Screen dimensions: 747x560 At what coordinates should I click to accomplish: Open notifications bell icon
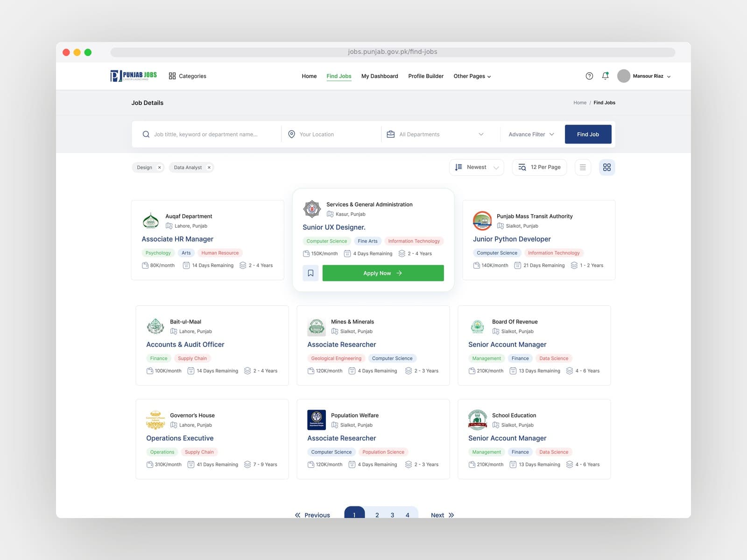click(x=606, y=76)
